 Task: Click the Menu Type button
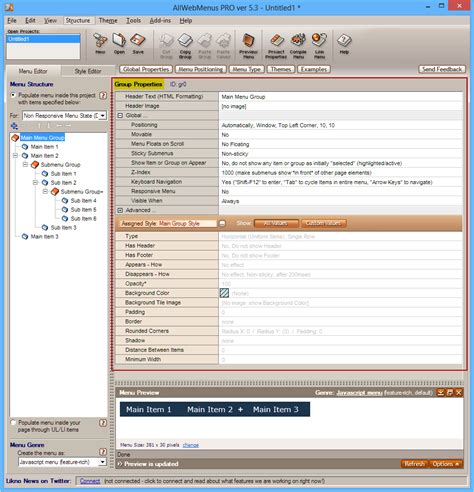coord(247,69)
